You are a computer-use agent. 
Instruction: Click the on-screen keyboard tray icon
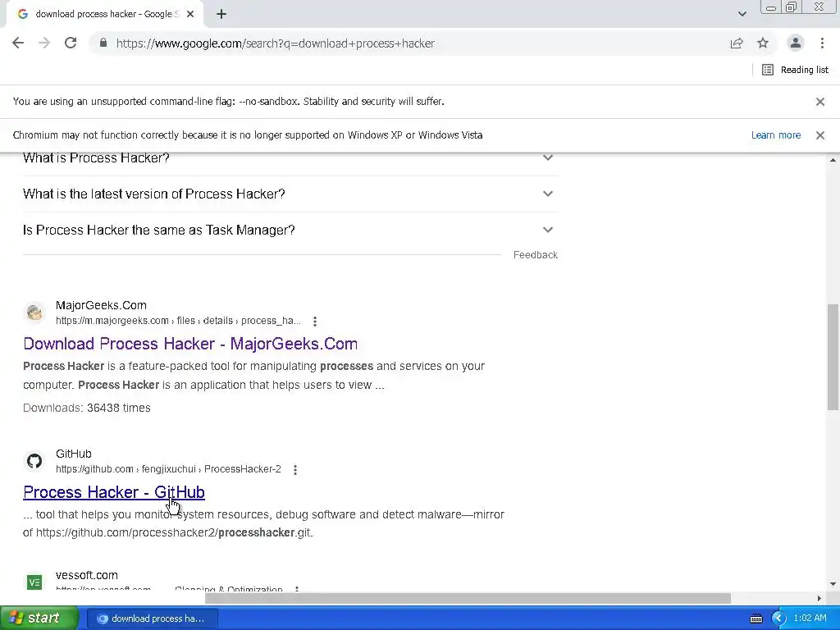pos(756,619)
